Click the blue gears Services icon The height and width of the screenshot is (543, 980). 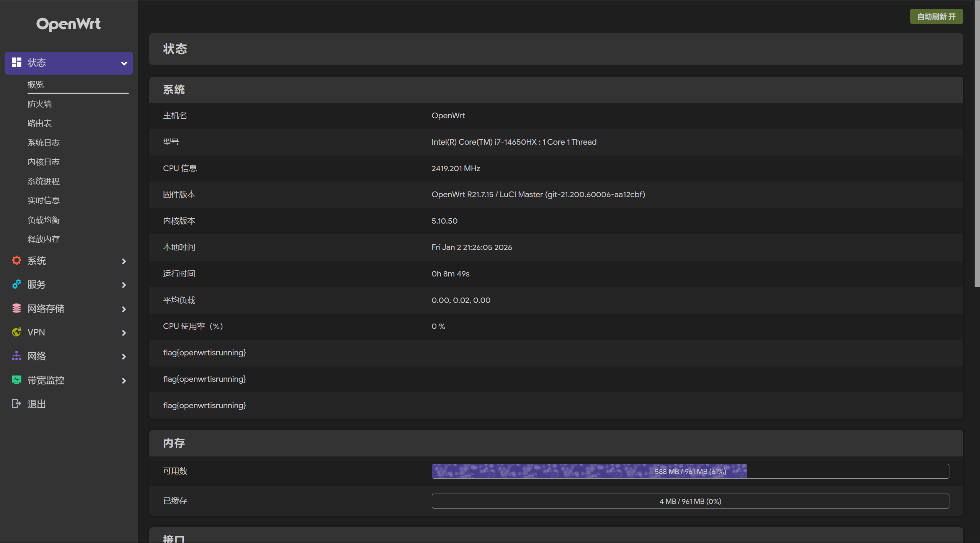(x=16, y=285)
